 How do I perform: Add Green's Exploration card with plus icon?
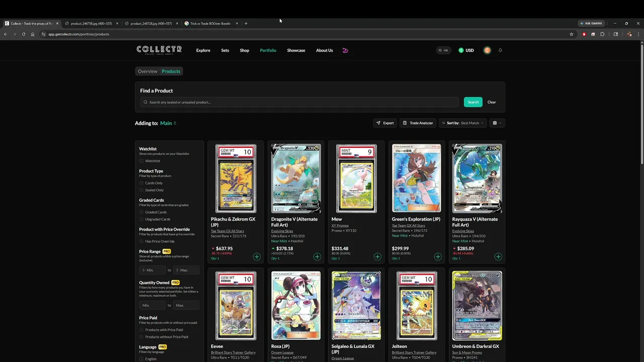tap(438, 256)
